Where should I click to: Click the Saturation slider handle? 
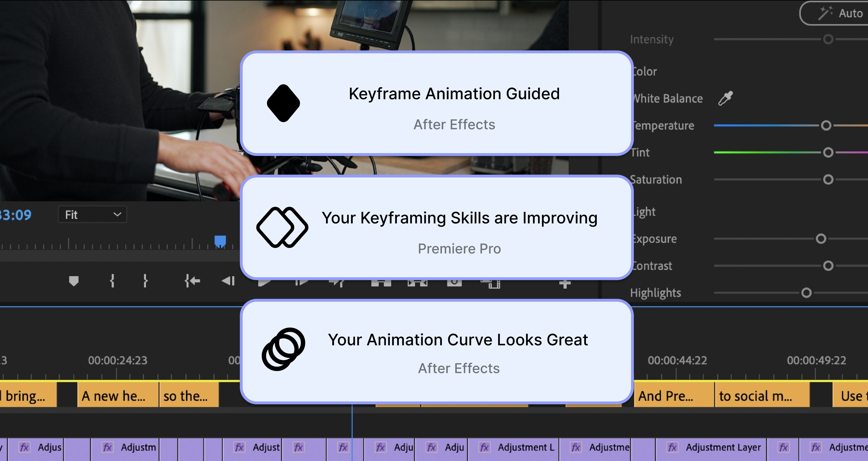coord(828,180)
